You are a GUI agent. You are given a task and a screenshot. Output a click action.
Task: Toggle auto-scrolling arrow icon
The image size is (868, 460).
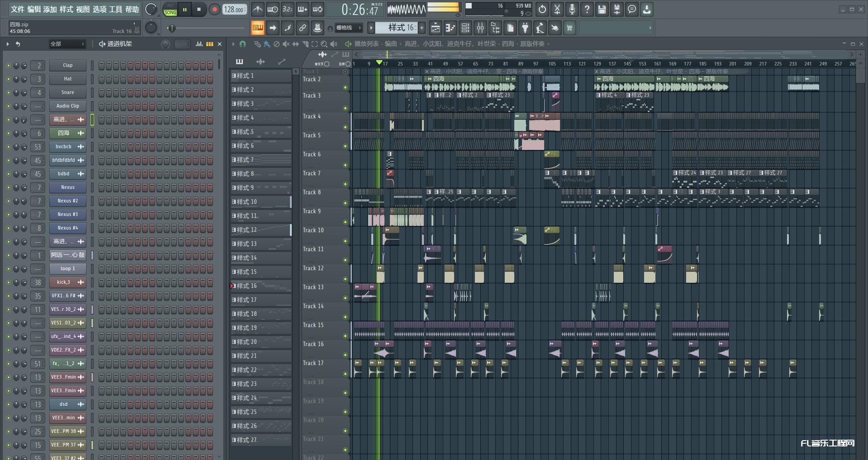pyautogui.click(x=273, y=28)
